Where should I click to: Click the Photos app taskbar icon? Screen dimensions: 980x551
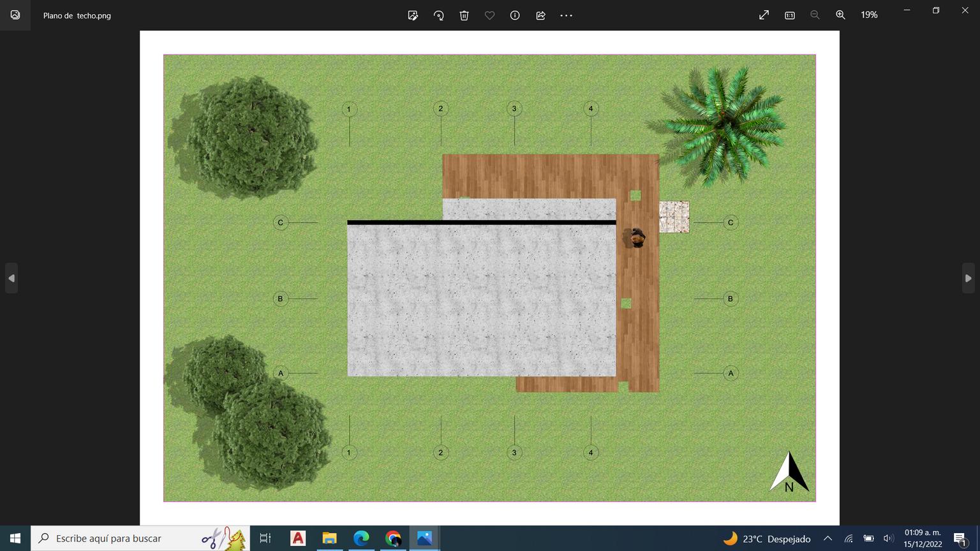click(424, 538)
